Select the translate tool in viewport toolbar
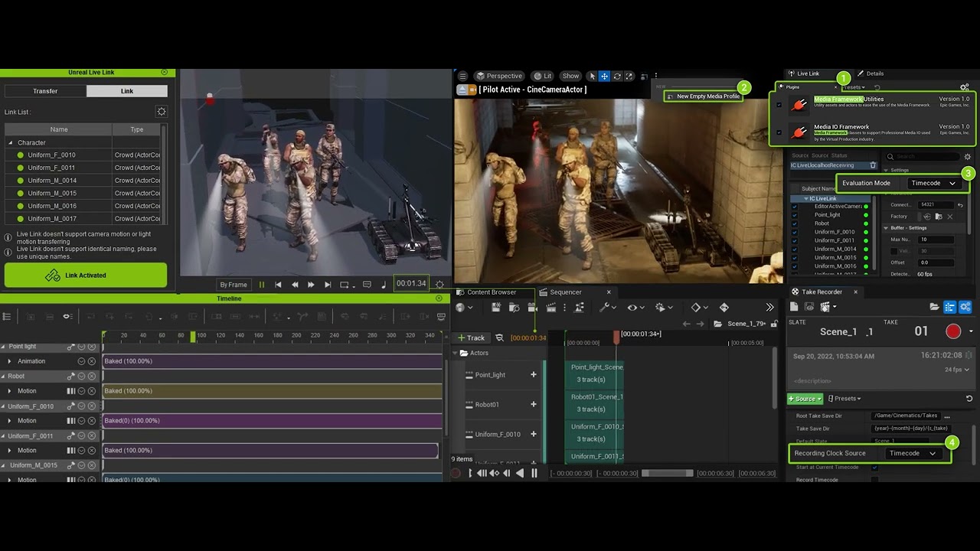980x551 pixels. [604, 76]
